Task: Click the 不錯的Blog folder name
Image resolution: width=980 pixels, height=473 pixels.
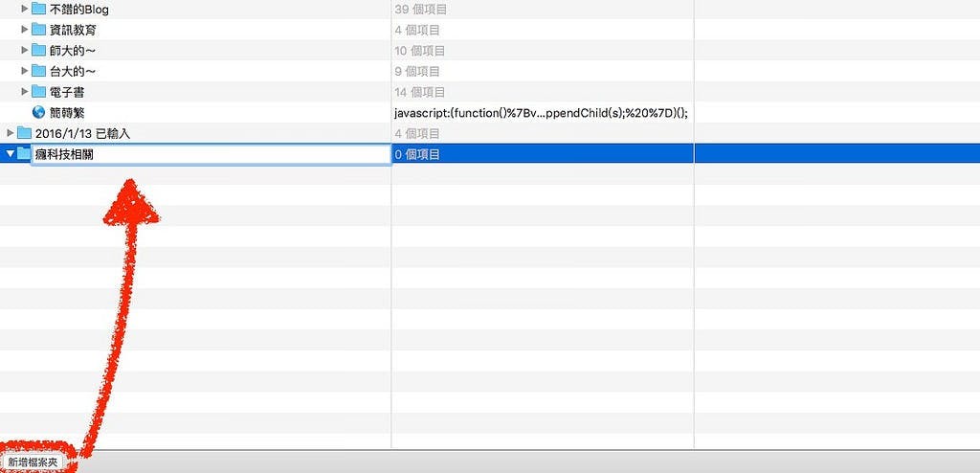Action: tap(79, 10)
